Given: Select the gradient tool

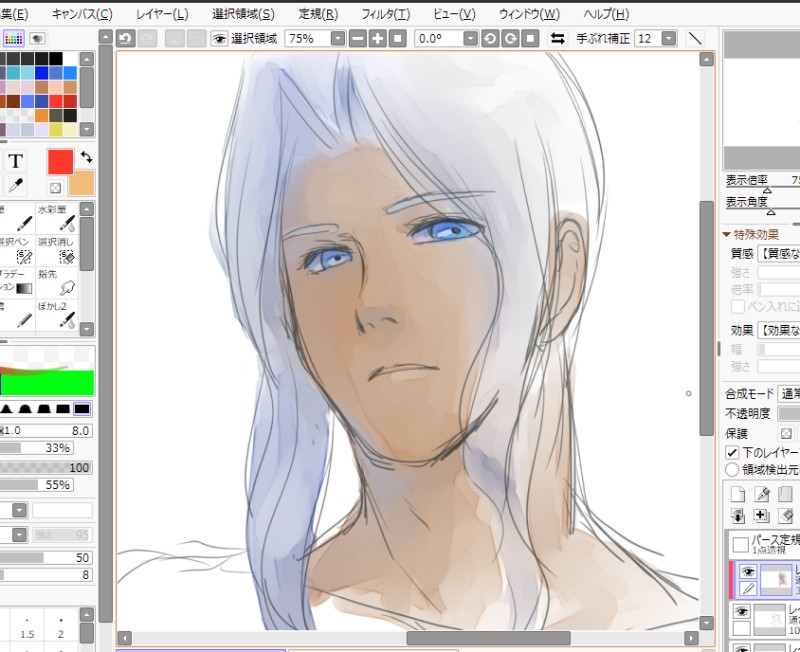Looking at the screenshot, I should pyautogui.click(x=16, y=282).
